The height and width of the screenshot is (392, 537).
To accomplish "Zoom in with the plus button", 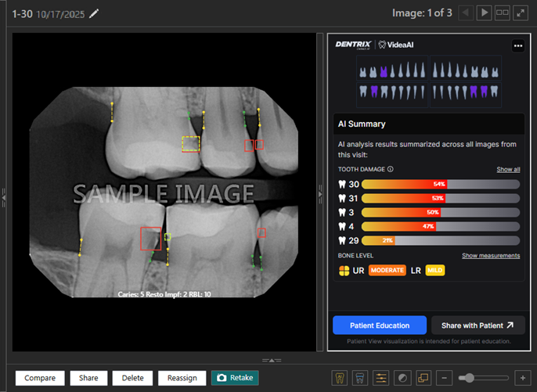I will coord(522,378).
